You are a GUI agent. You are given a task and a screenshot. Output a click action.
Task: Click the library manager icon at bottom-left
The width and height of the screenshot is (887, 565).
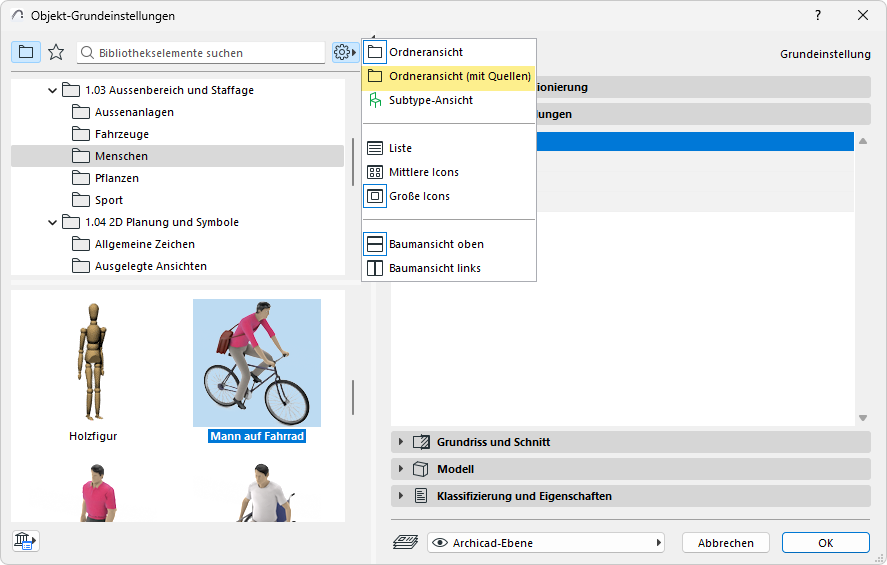25,541
